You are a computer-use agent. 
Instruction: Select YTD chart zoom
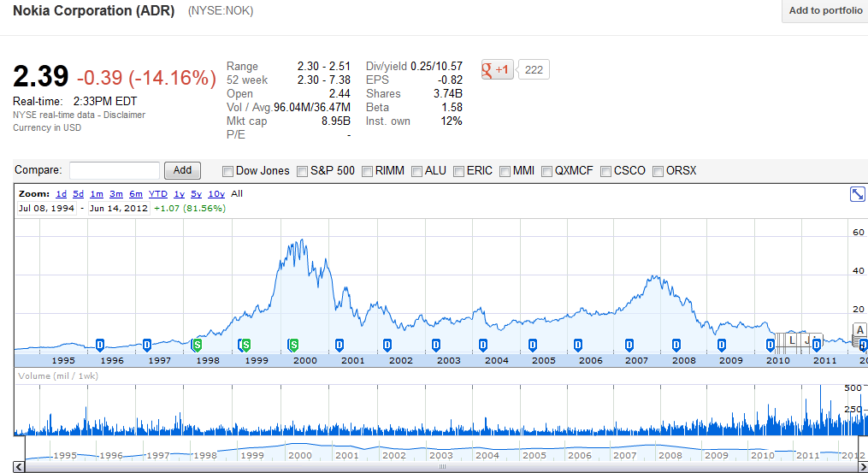click(158, 194)
